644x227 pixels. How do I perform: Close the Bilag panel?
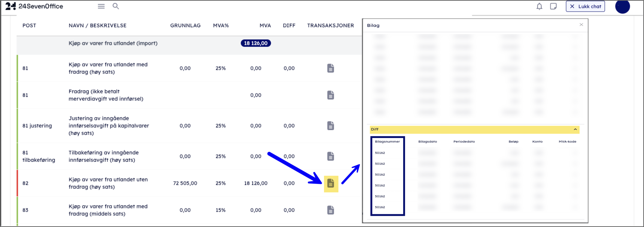point(581,25)
